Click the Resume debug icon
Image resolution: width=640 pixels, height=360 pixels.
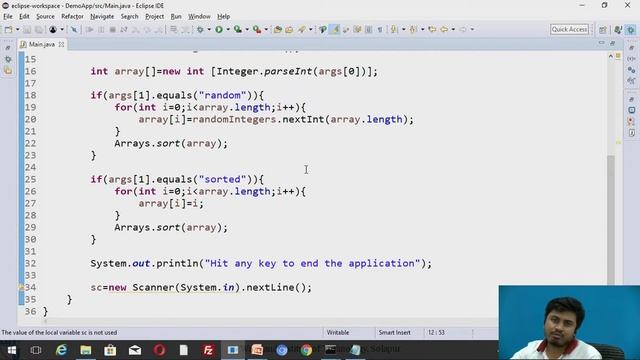(x=90, y=29)
